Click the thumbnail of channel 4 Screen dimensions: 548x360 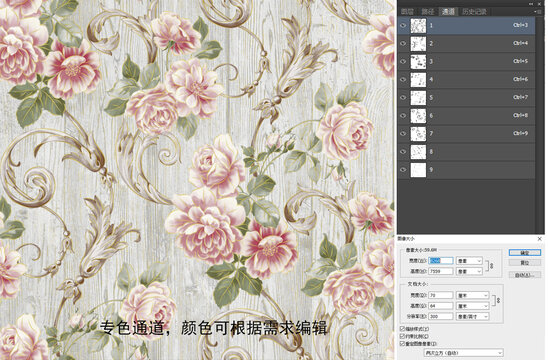click(x=418, y=79)
